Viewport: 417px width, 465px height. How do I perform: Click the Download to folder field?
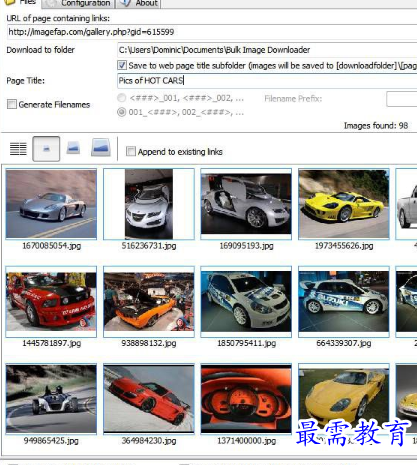point(267,50)
